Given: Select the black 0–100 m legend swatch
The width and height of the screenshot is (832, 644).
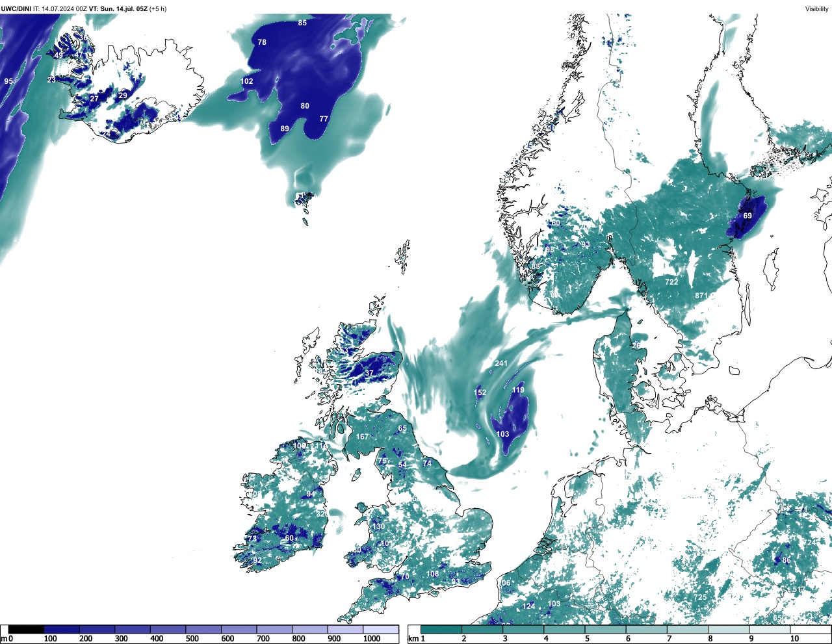Looking at the screenshot, I should tap(26, 630).
